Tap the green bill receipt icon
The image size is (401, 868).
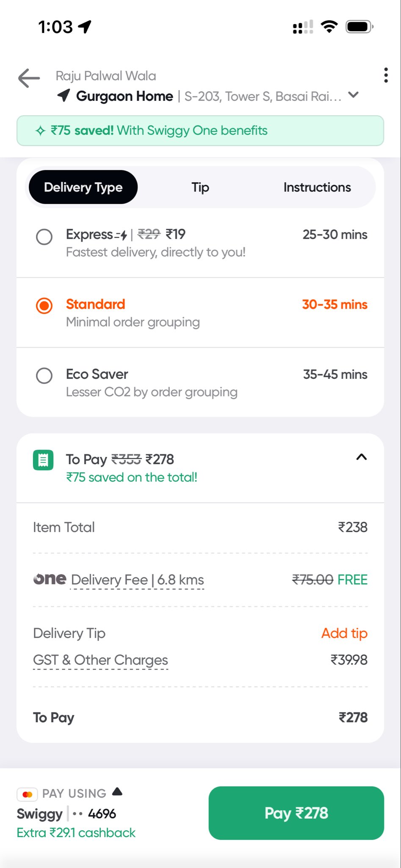point(43,460)
